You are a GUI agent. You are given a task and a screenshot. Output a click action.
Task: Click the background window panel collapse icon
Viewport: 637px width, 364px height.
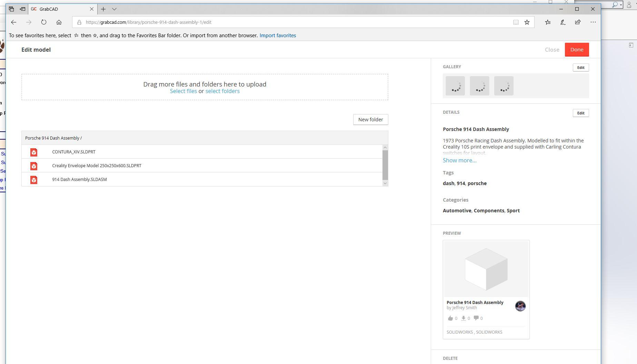tap(631, 45)
